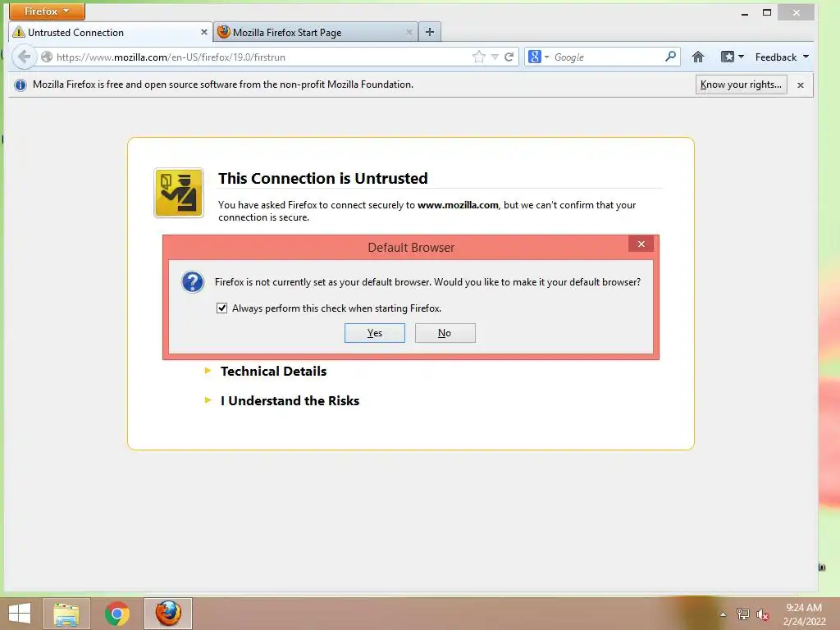
Task: Click the site identity globe icon
Action: [47, 57]
